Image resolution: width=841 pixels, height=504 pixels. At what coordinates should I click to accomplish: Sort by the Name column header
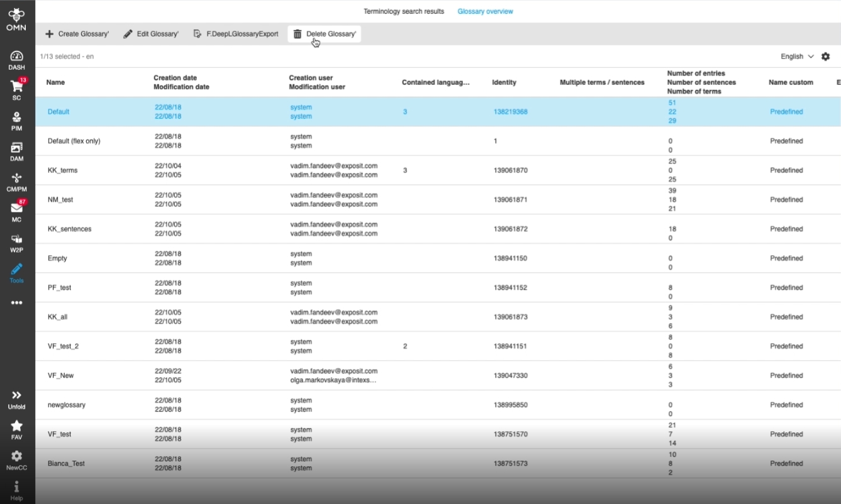[55, 82]
